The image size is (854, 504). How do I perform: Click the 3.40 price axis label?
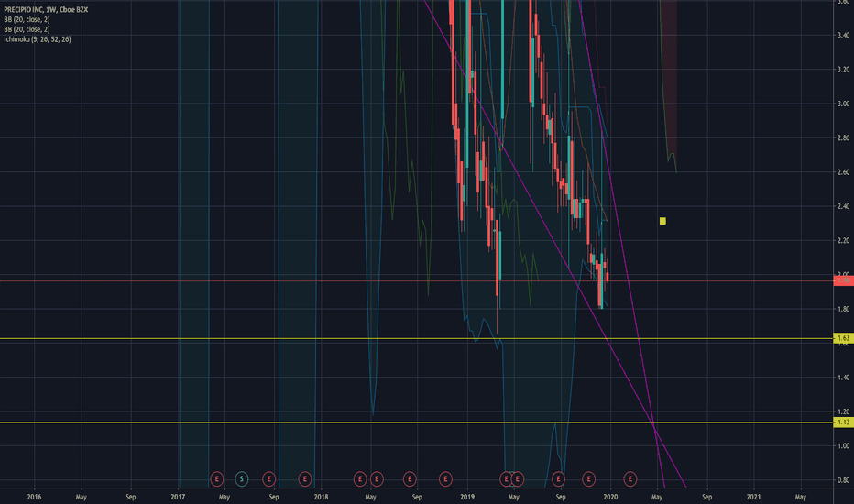(x=844, y=36)
